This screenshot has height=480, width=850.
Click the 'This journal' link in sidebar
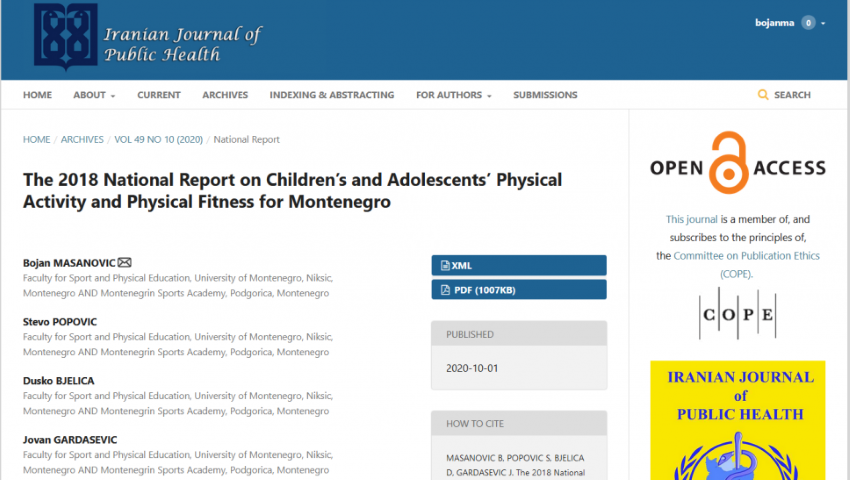(x=689, y=220)
